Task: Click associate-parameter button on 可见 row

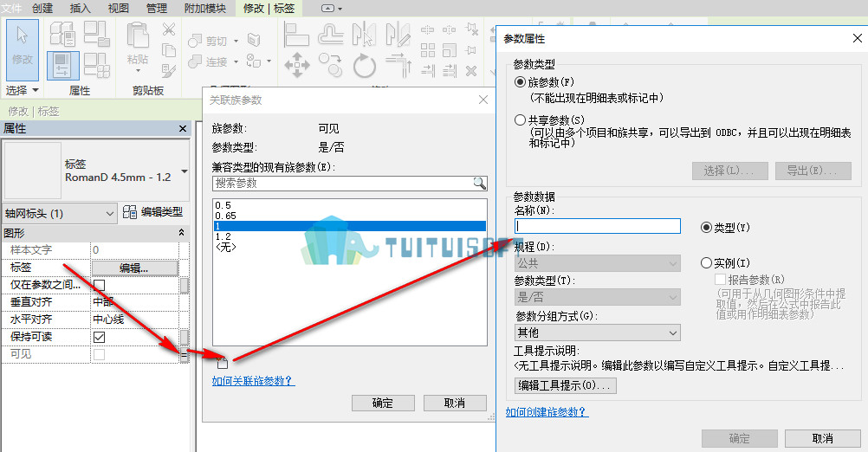Action: tap(185, 356)
